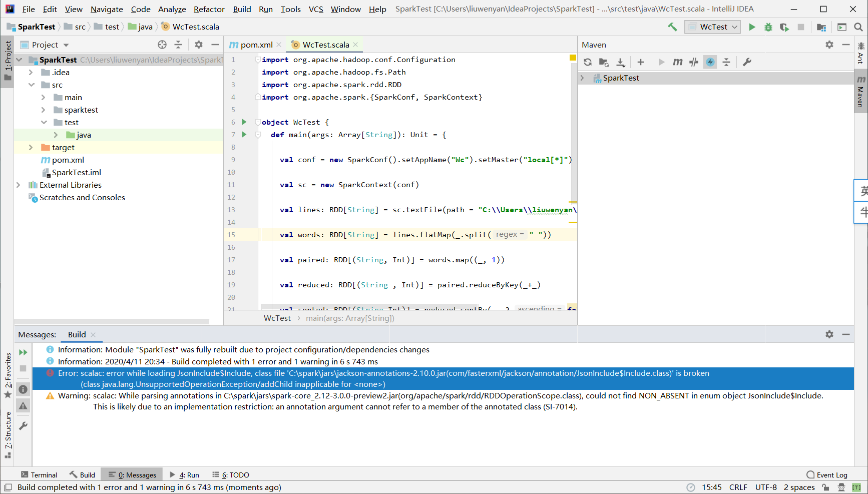Expand the java folder under test
The image size is (868, 494).
[x=56, y=135]
